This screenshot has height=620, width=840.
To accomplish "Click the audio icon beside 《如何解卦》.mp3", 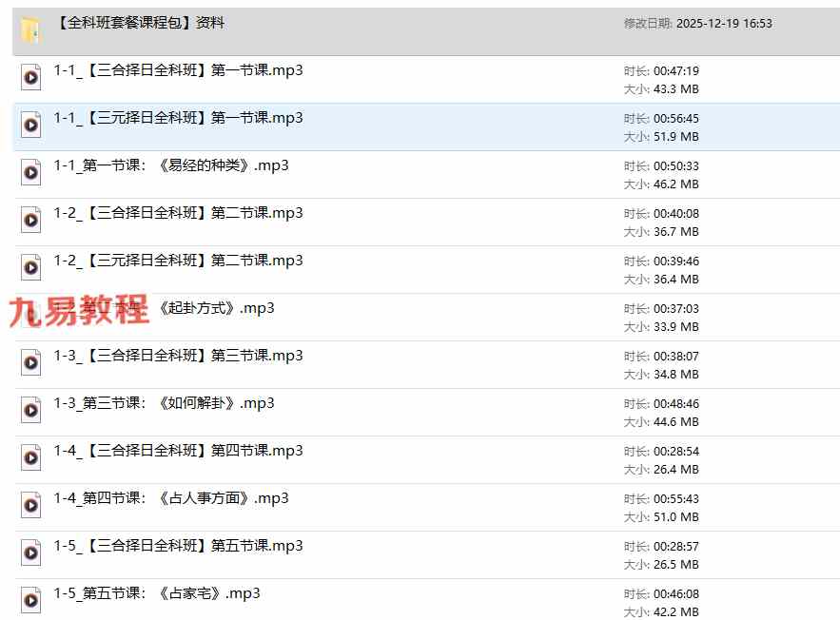I will click(x=31, y=410).
